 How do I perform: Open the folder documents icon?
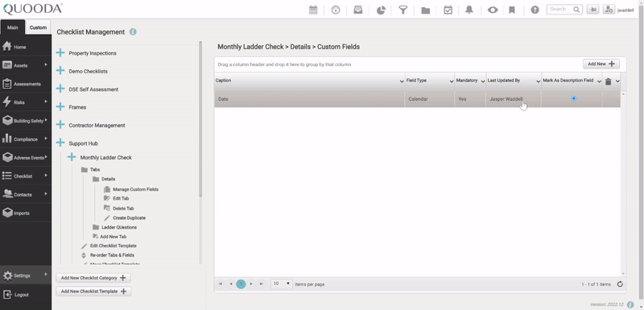click(x=426, y=10)
